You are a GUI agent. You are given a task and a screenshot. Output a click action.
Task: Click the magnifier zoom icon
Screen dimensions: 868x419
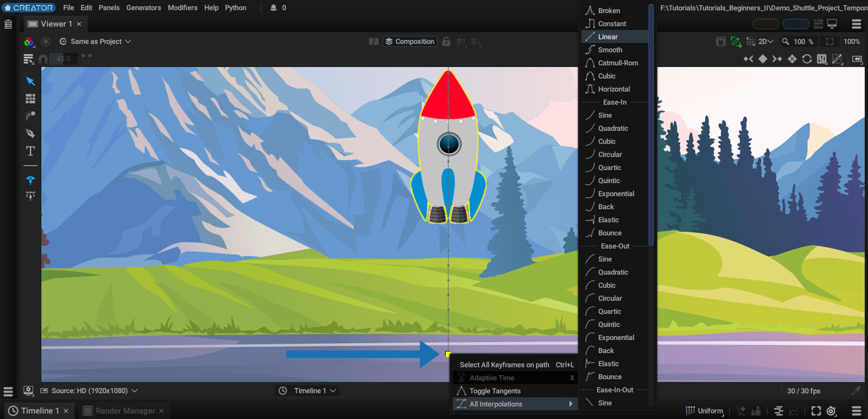point(786,41)
